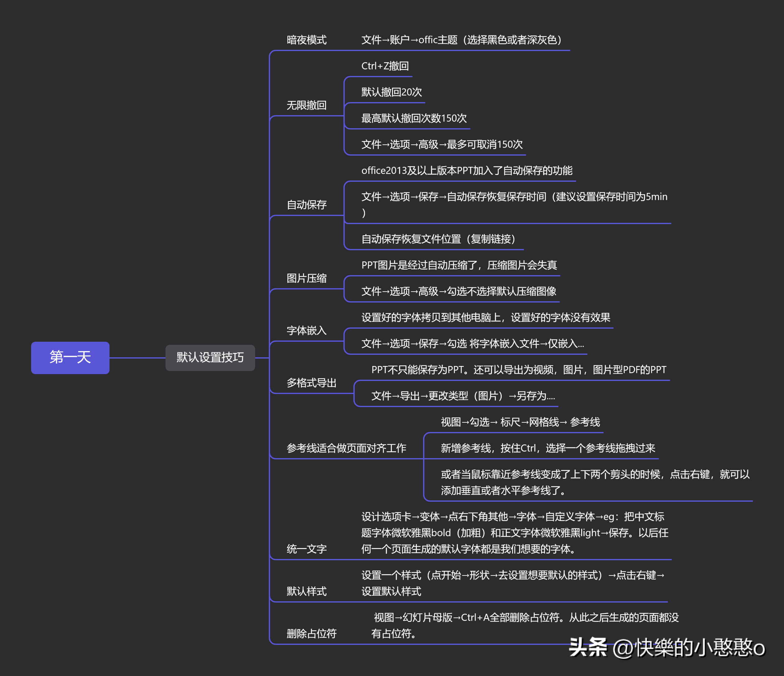This screenshot has height=676, width=784.
Task: Click the 图片压缩 branch
Action: tap(306, 278)
